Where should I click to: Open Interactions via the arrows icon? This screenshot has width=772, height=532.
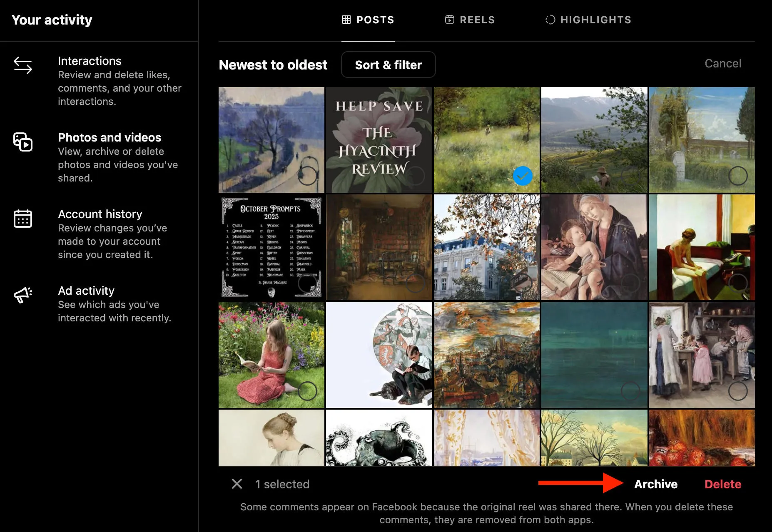tap(23, 65)
